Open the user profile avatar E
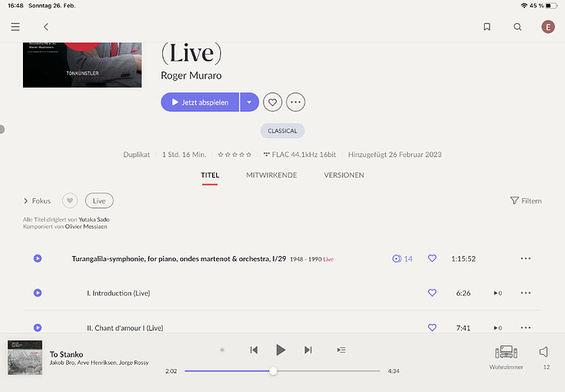The image size is (565, 392). point(548,27)
